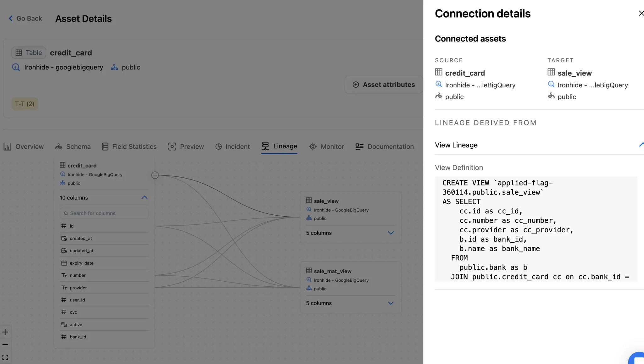644x364 pixels.
Task: Click the T-T (2) tag
Action: click(25, 104)
